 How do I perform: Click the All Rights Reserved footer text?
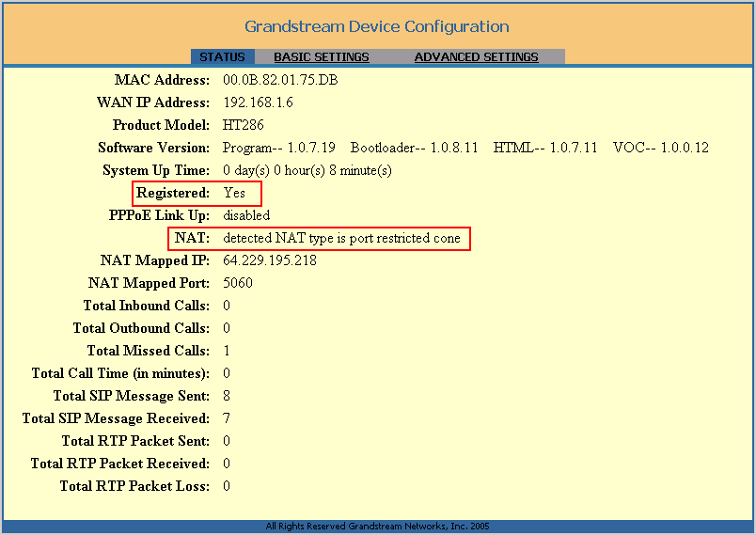(377, 527)
